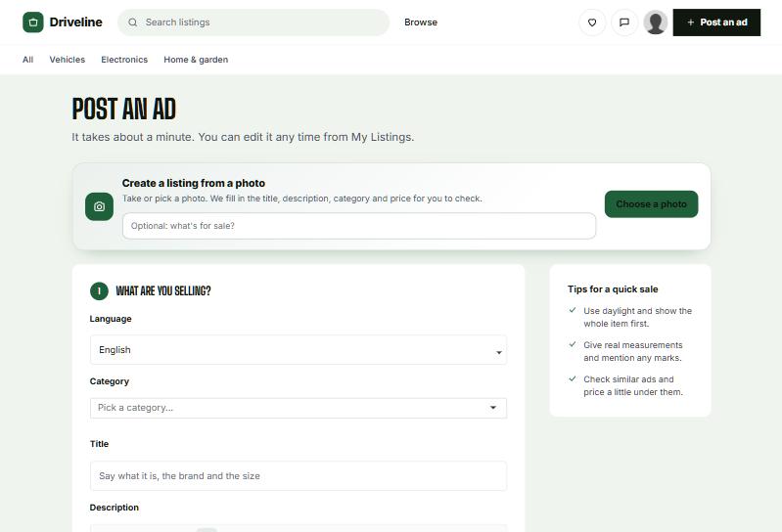782x532 pixels.
Task: Click the Description field label
Action: (115, 508)
